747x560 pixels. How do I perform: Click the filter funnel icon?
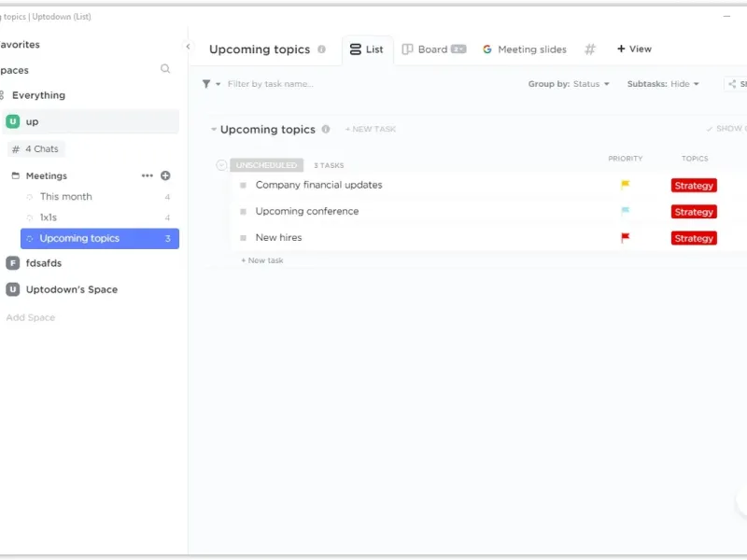206,84
